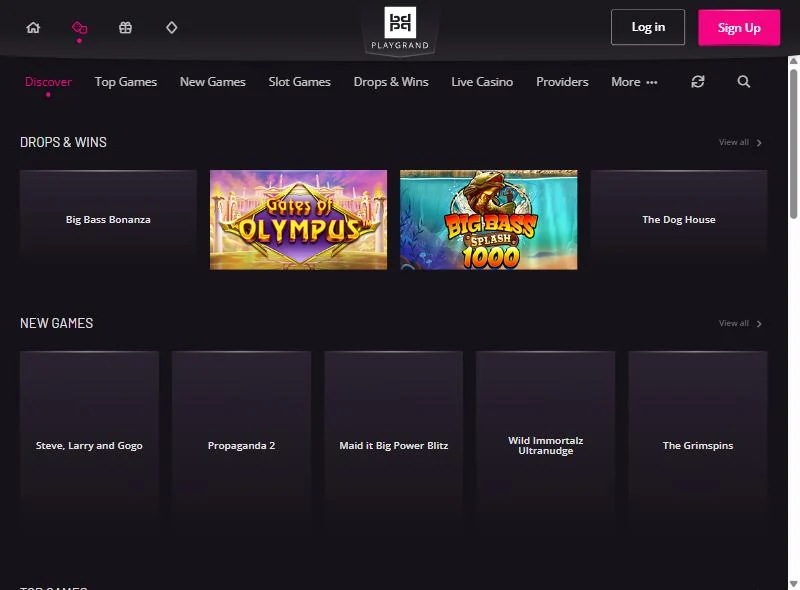Expand the More menu
Viewport: 800px width, 590px height.
coord(634,82)
